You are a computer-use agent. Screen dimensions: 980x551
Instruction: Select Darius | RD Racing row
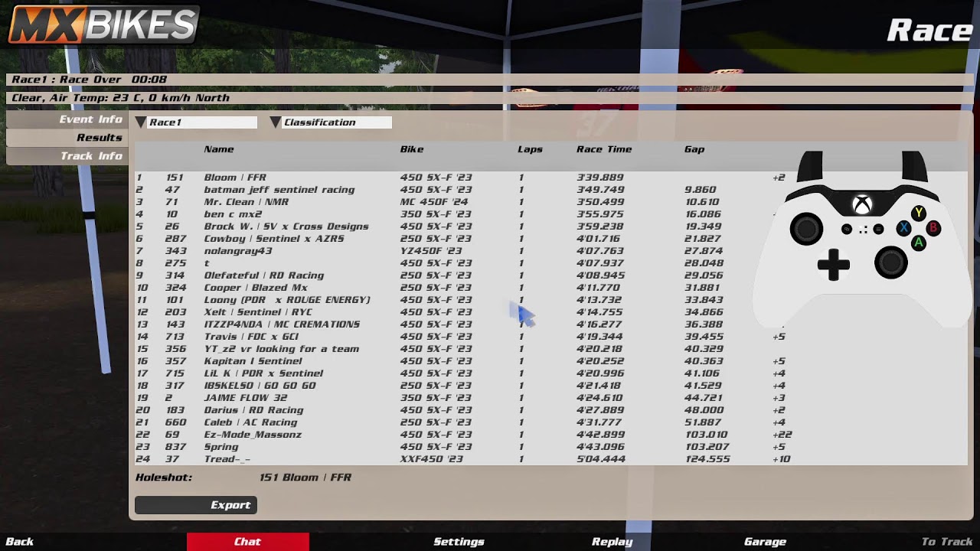tap(551, 410)
